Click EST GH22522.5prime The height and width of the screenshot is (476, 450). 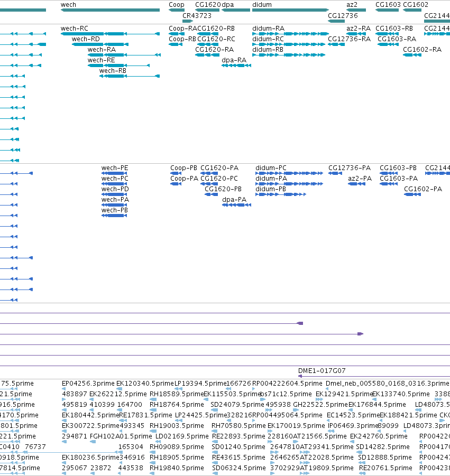[320, 405]
